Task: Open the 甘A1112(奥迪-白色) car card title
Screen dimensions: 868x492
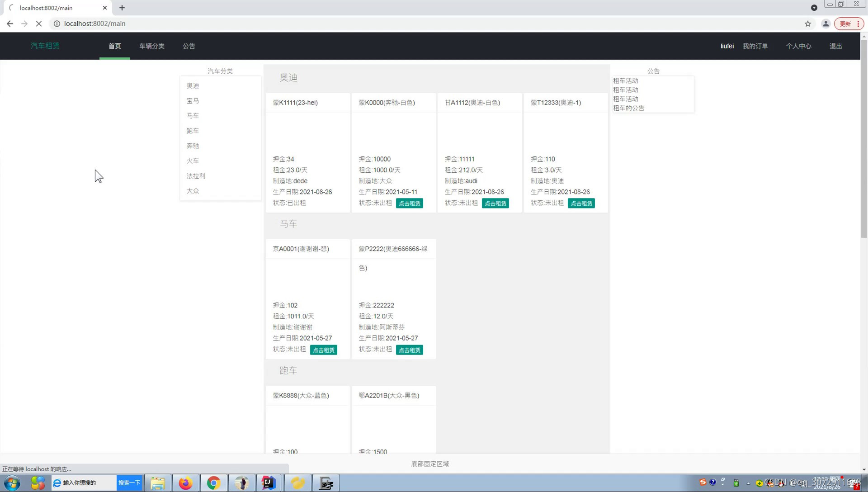Action: point(472,103)
